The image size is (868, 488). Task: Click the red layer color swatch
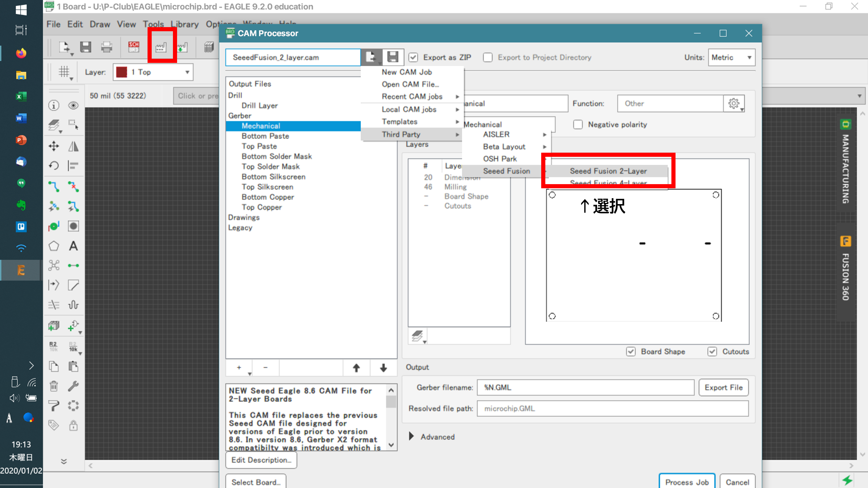(121, 72)
